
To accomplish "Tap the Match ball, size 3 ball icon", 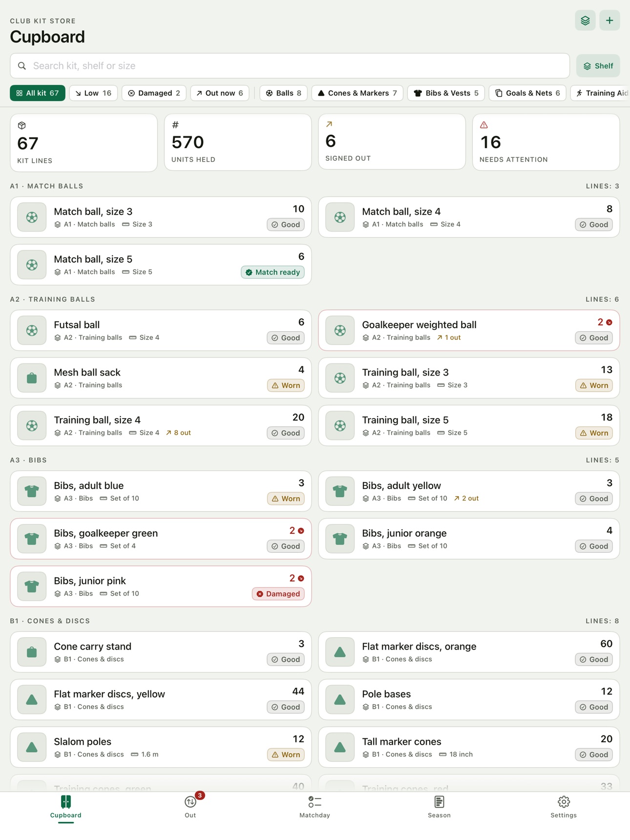I will (x=32, y=217).
